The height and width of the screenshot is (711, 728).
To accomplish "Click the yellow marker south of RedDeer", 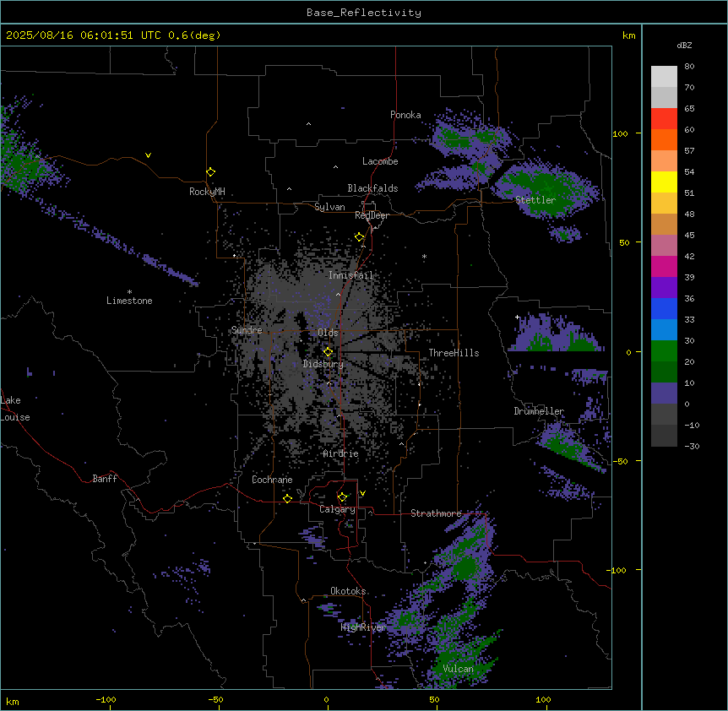I will pyautogui.click(x=359, y=237).
